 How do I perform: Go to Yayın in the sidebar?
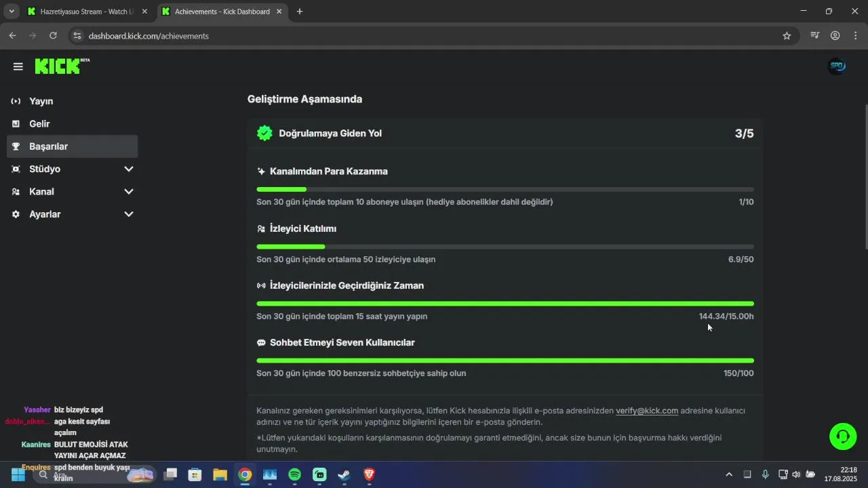pyautogui.click(x=73, y=101)
